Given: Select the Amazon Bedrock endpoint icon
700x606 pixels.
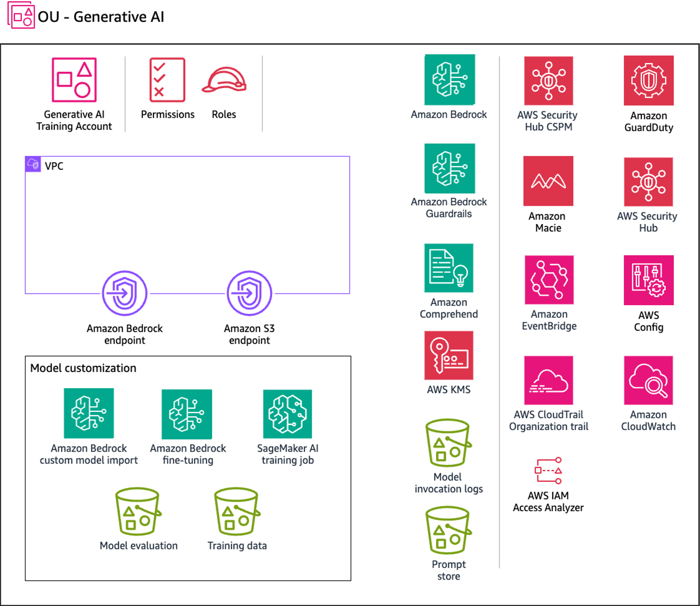Looking at the screenshot, I should pos(125,293).
